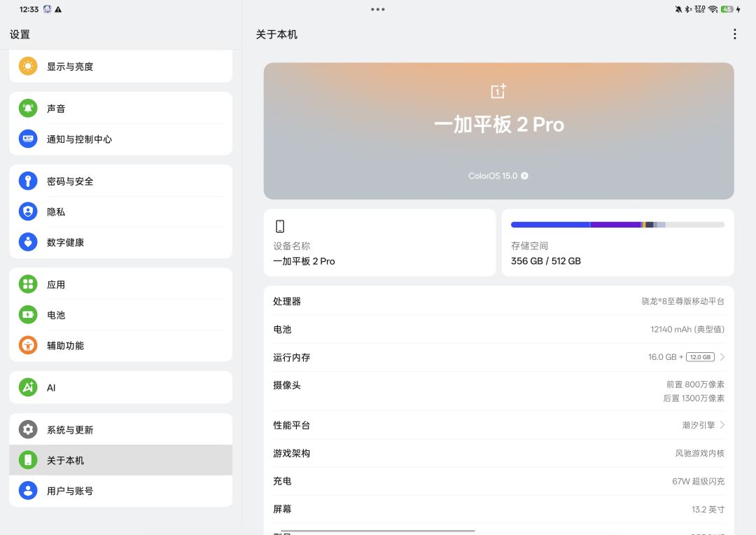Open the 显示与亮度 settings entry
Screen dimensions: 756x535
tap(120, 66)
